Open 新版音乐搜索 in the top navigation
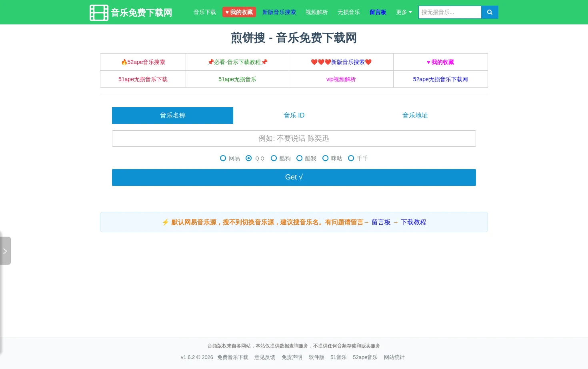Viewport: 588px width, 369px height. (279, 12)
